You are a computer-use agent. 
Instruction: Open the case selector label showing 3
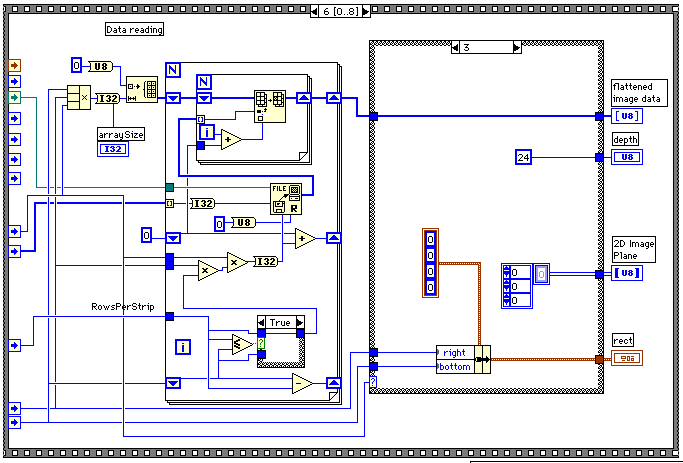tap(486, 47)
